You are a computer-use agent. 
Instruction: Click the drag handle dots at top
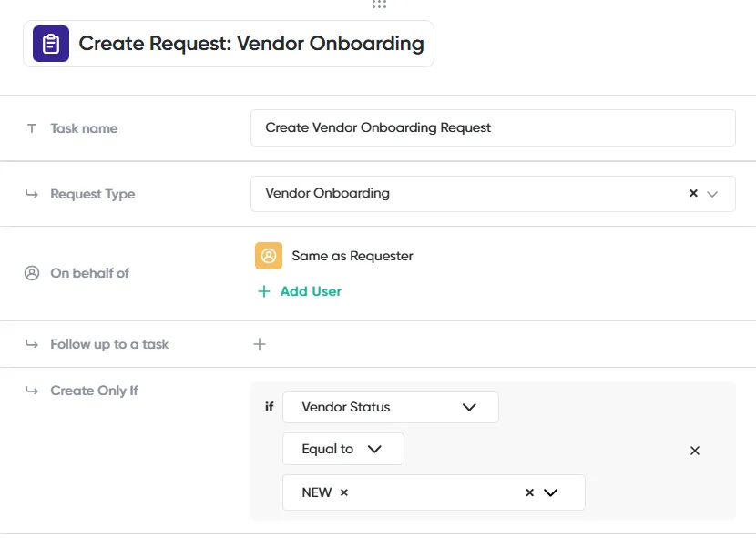pos(379,4)
